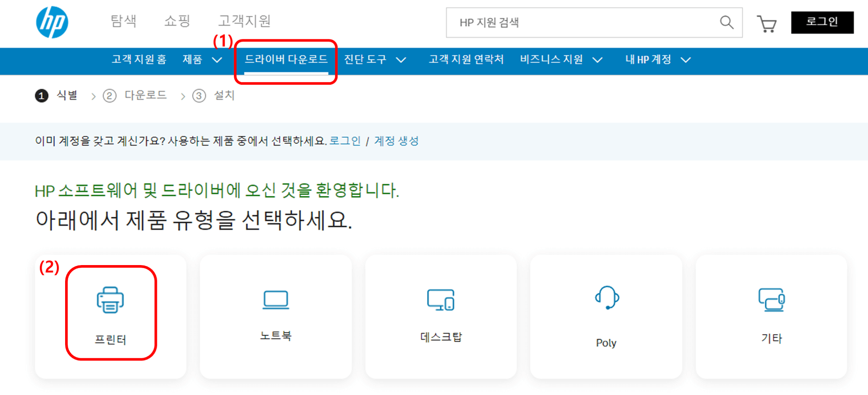This screenshot has width=868, height=395.
Task: Go to 고객 지원 홈
Action: [x=139, y=60]
